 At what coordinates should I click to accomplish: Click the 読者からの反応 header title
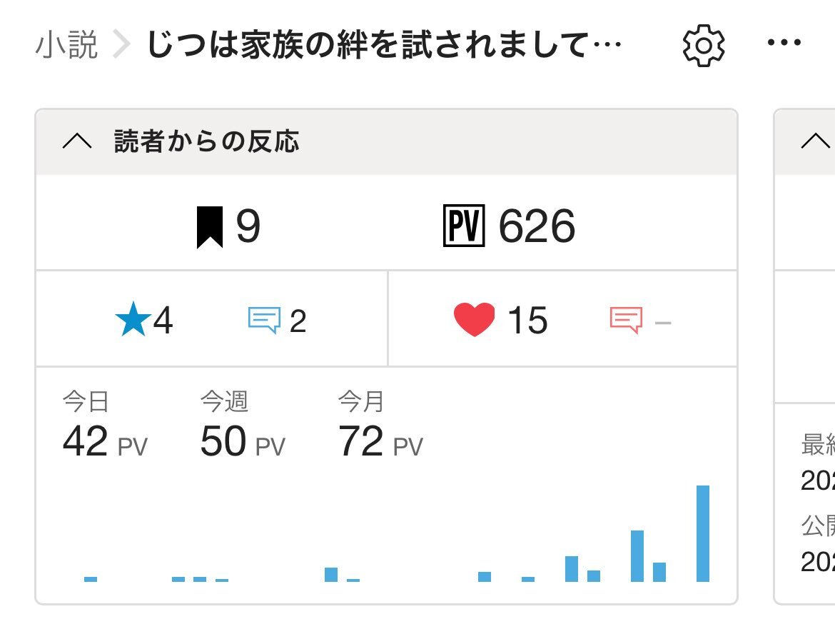[x=207, y=141]
